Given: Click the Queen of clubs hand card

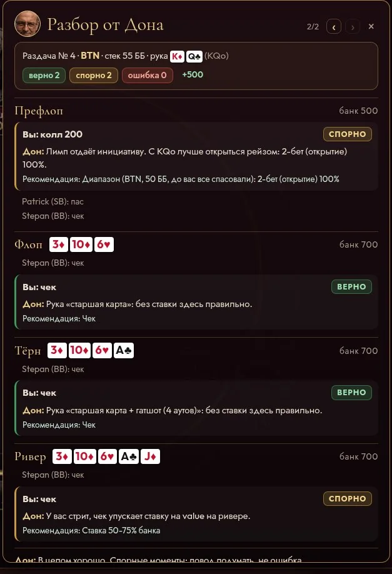Looking at the screenshot, I should (194, 56).
